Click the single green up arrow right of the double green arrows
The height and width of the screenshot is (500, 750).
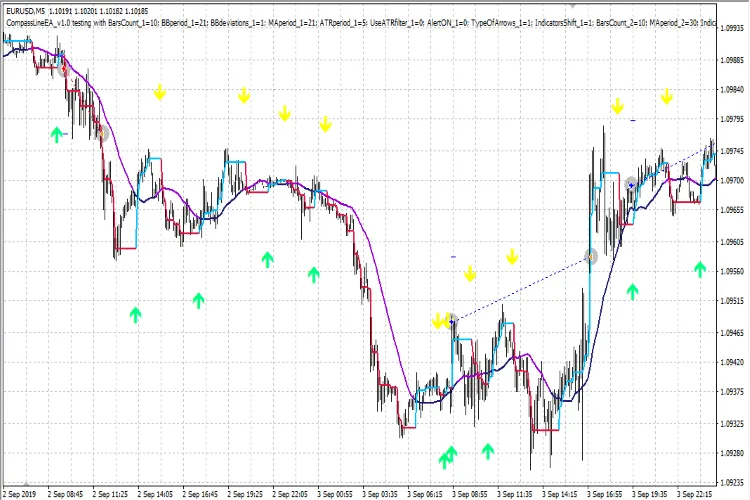pos(488,451)
